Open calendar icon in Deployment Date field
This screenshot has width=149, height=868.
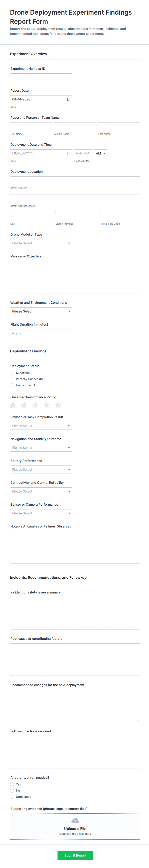pyautogui.click(x=68, y=153)
